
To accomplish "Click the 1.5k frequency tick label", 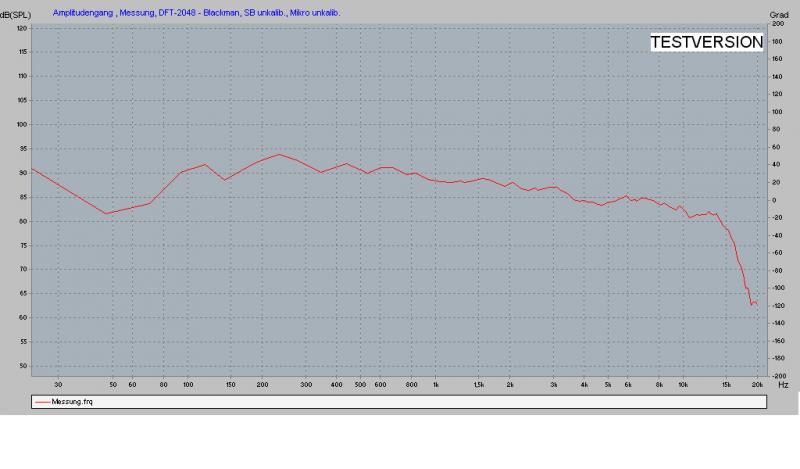I will (x=479, y=385).
